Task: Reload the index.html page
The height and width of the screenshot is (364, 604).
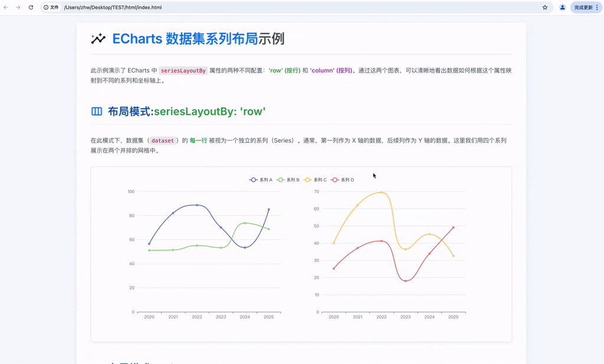Action: point(31,8)
